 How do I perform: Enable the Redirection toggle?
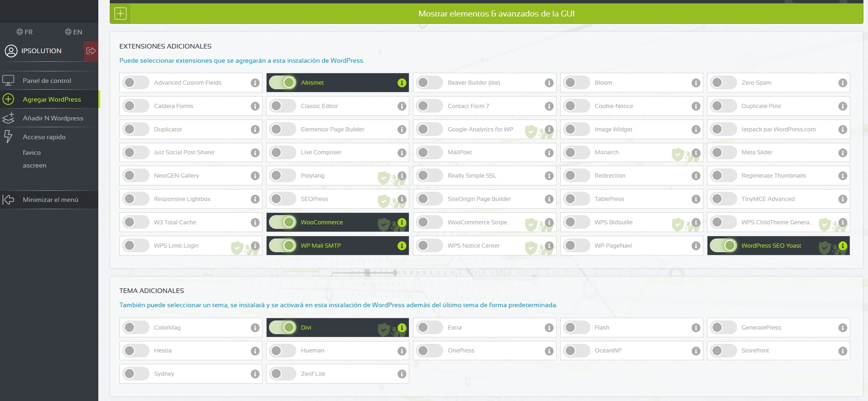point(576,175)
